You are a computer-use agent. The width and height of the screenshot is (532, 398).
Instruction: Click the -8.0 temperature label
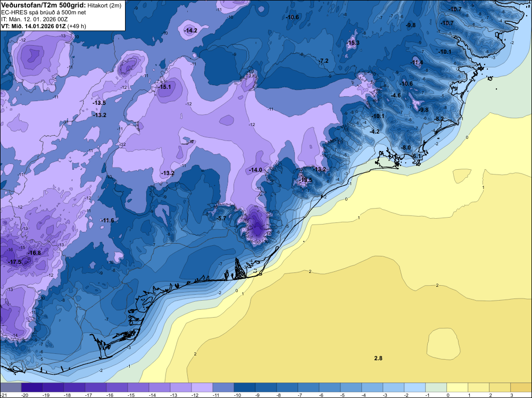[406, 147]
